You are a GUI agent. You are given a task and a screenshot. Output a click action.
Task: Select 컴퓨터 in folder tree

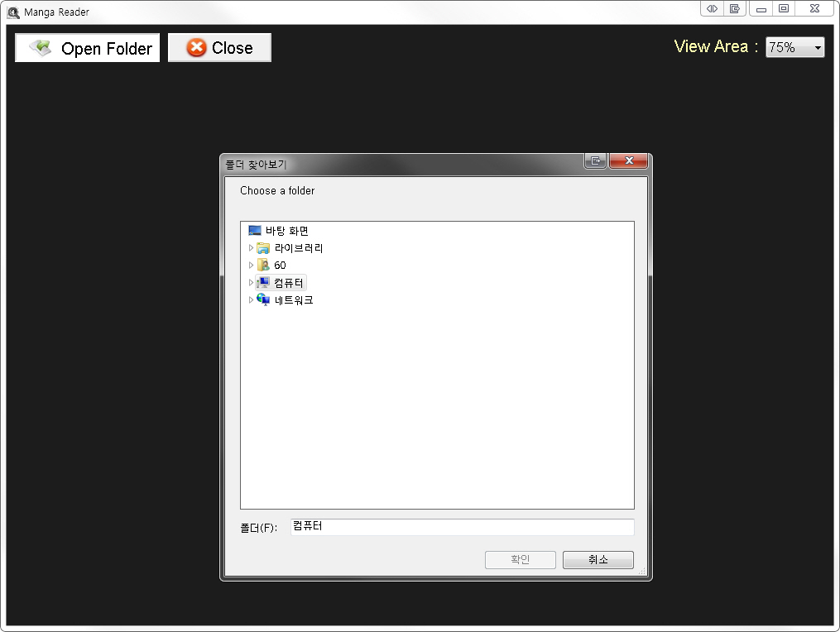pos(289,283)
